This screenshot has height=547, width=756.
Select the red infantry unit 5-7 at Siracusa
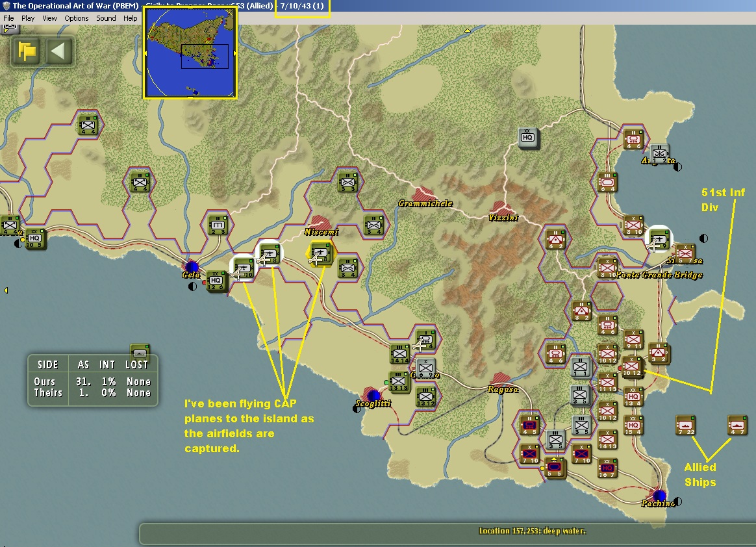click(685, 254)
